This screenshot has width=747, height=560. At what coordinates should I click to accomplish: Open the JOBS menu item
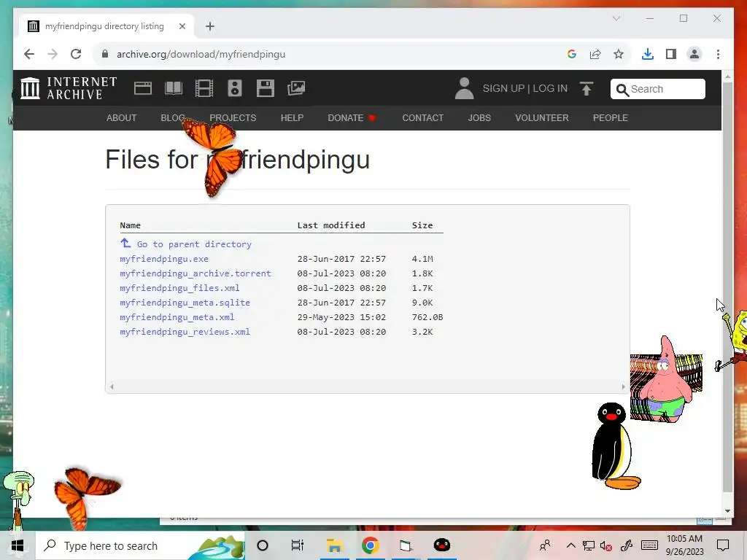point(479,117)
